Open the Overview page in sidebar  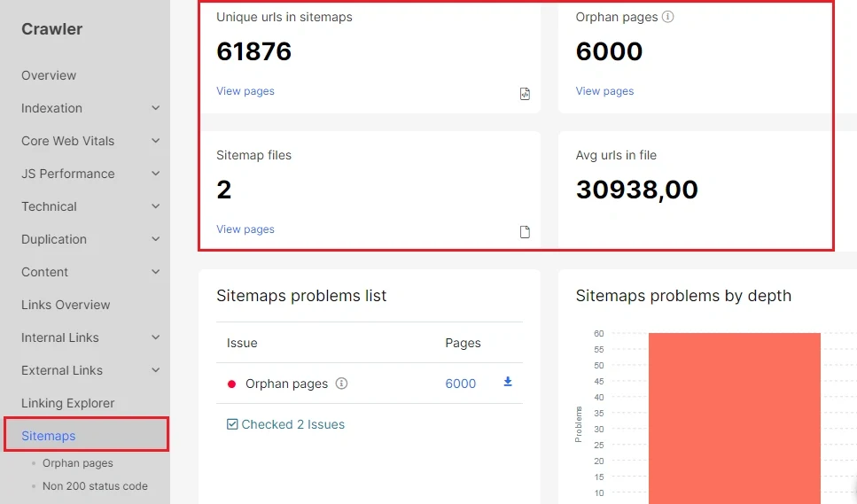pyautogui.click(x=49, y=75)
